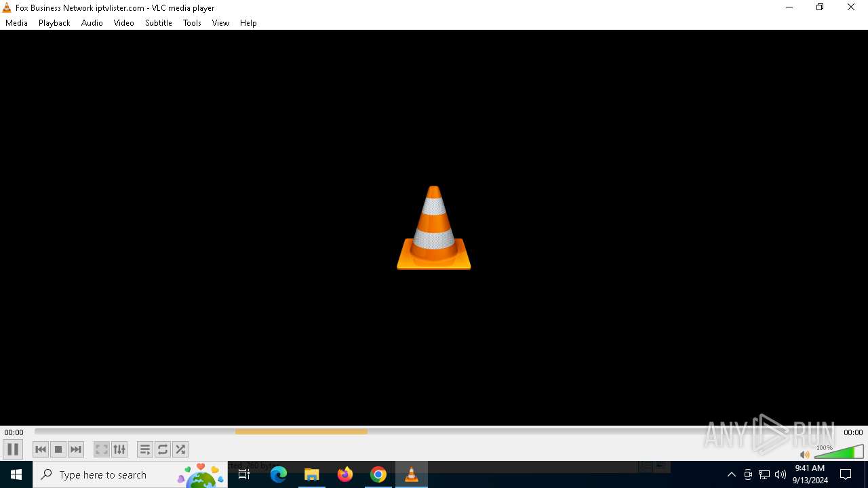Viewport: 868px width, 488px height.
Task: Open the Windows Start menu
Action: click(16, 474)
